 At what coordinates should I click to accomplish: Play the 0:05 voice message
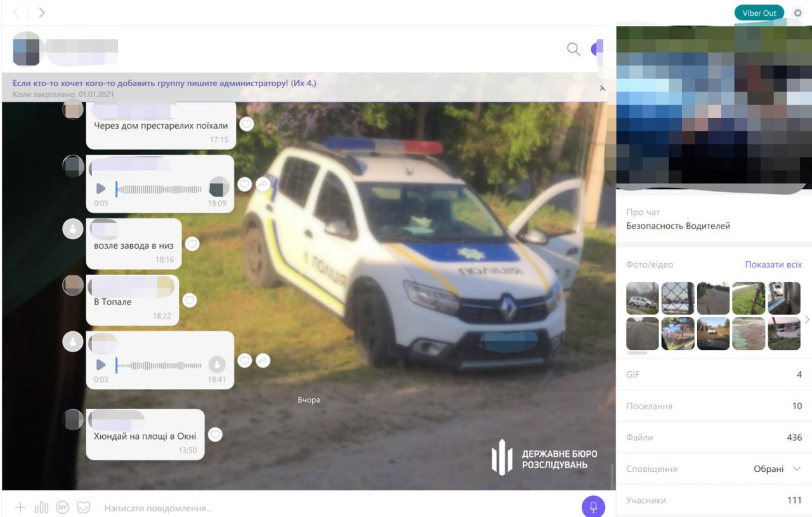[x=100, y=189]
